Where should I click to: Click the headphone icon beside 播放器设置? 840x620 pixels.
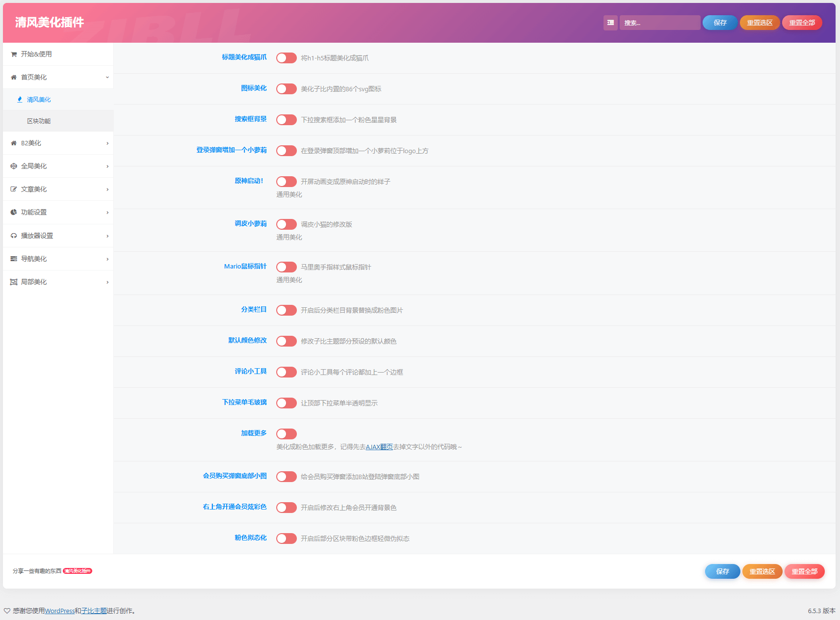14,236
